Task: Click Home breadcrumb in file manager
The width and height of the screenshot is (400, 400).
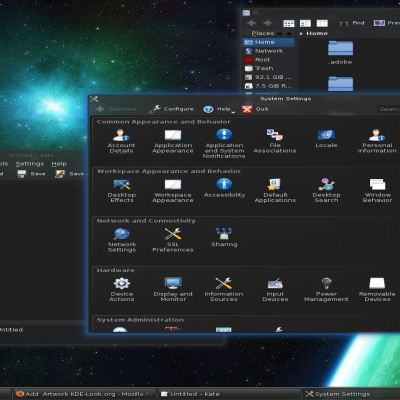Action: tap(317, 33)
